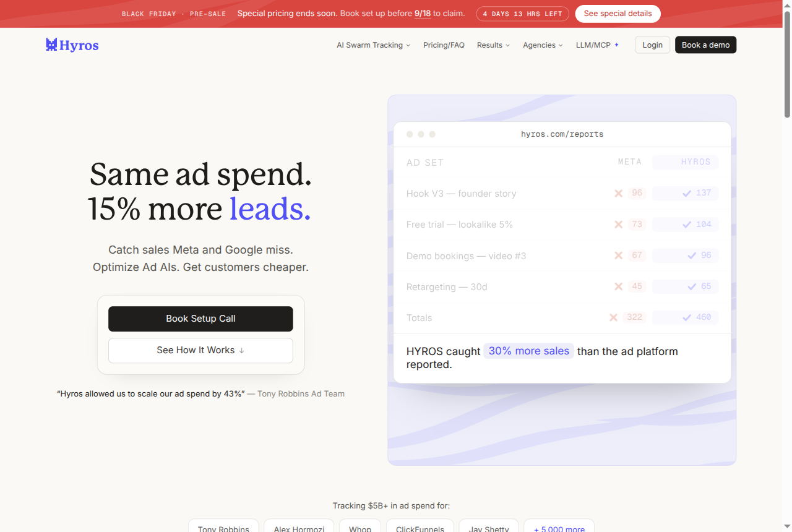This screenshot has width=792, height=532.
Task: Click the Meta value 322 in Totals
Action: coord(634,317)
